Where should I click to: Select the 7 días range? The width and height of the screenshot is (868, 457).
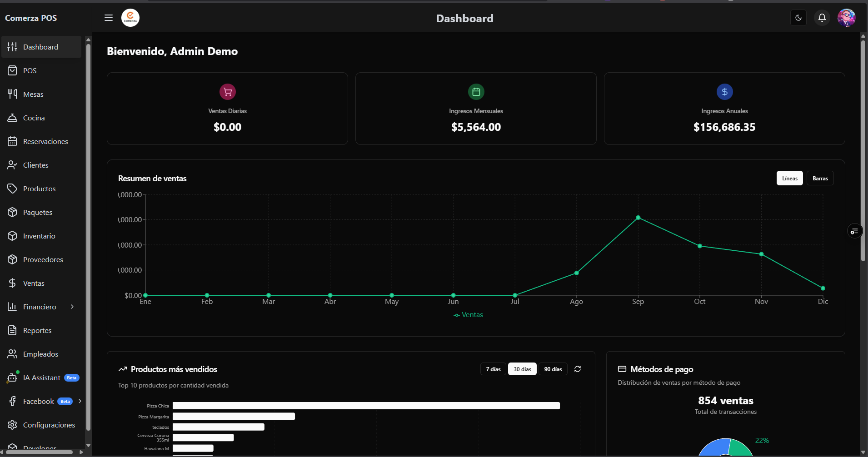493,369
